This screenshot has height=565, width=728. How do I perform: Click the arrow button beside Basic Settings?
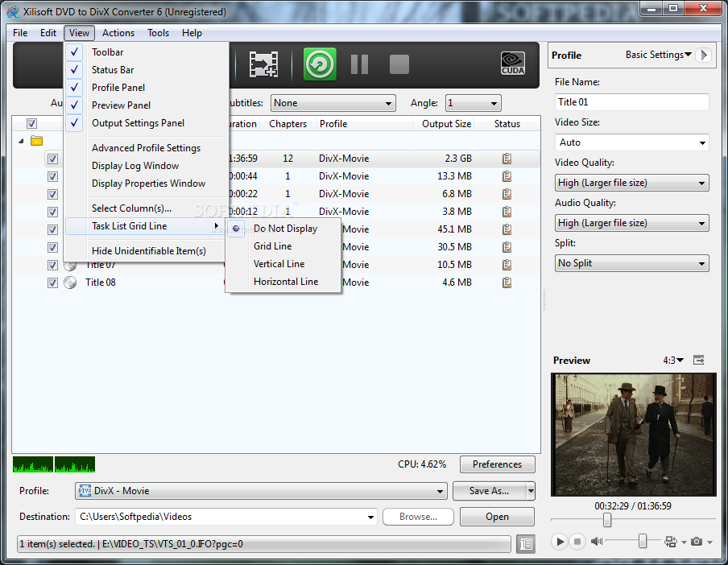click(x=704, y=56)
